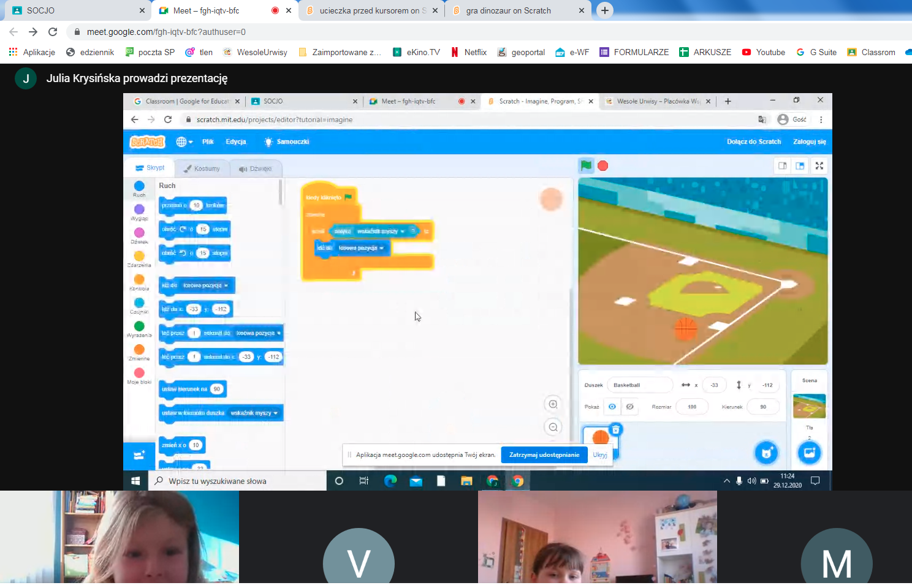This screenshot has width=912, height=588.
Task: Switch to 'gra dinozaur on Scratch' tab
Action: 518,10
